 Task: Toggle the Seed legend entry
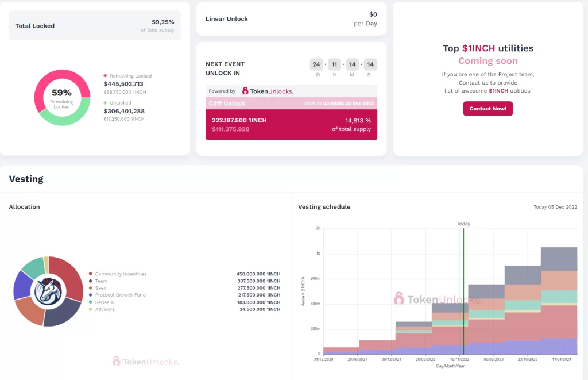[x=100, y=288]
